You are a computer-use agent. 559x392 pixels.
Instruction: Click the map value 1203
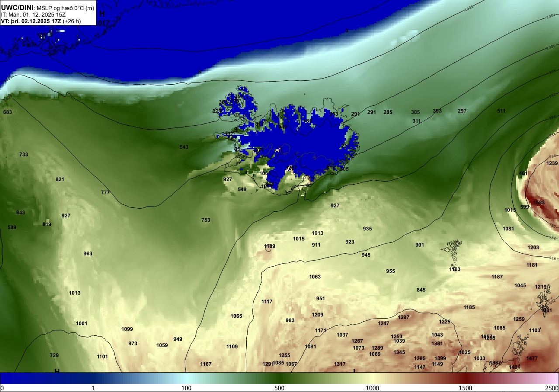click(x=533, y=248)
